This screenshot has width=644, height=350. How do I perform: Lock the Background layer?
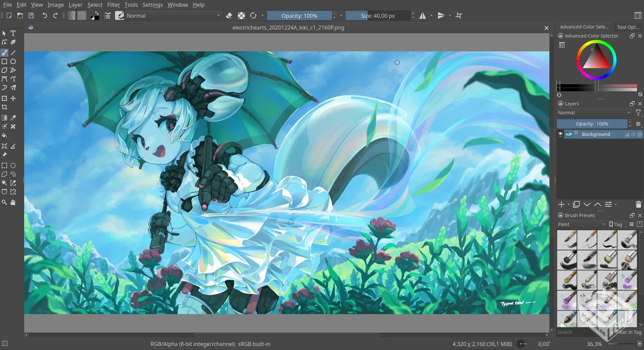click(627, 134)
